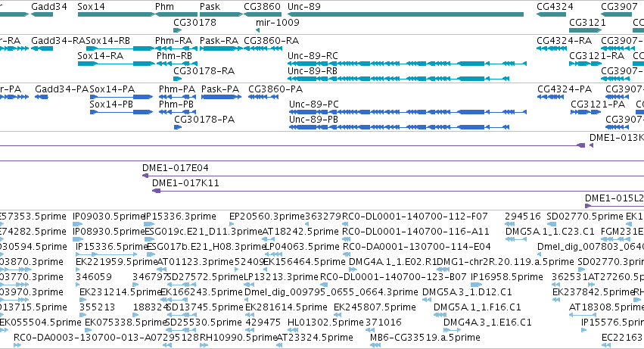Screen dimensions: 644x349
Task: Open the CG3121-RA transcript label
Action: pyautogui.click(x=597, y=56)
